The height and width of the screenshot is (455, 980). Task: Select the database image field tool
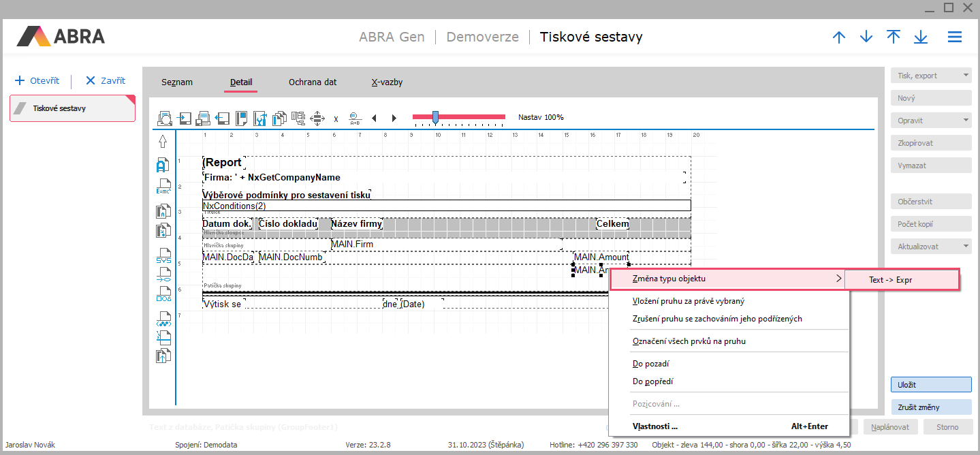tap(163, 230)
